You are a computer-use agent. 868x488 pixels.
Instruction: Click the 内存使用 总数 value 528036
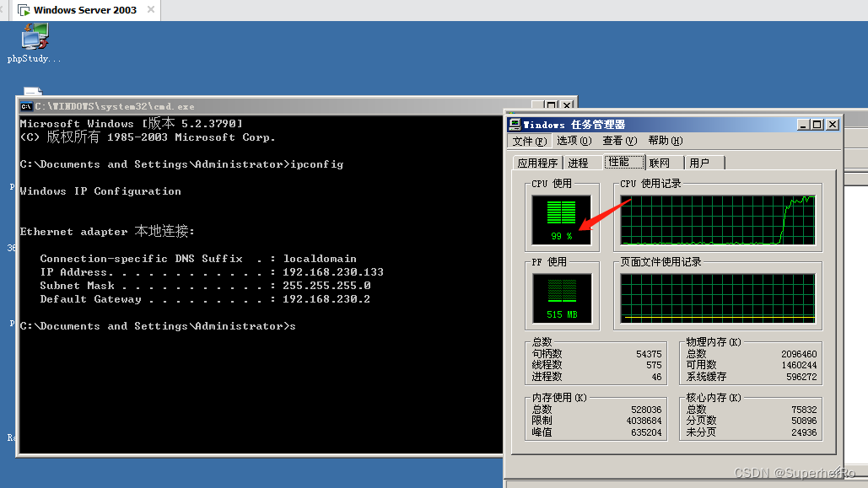pyautogui.click(x=646, y=410)
